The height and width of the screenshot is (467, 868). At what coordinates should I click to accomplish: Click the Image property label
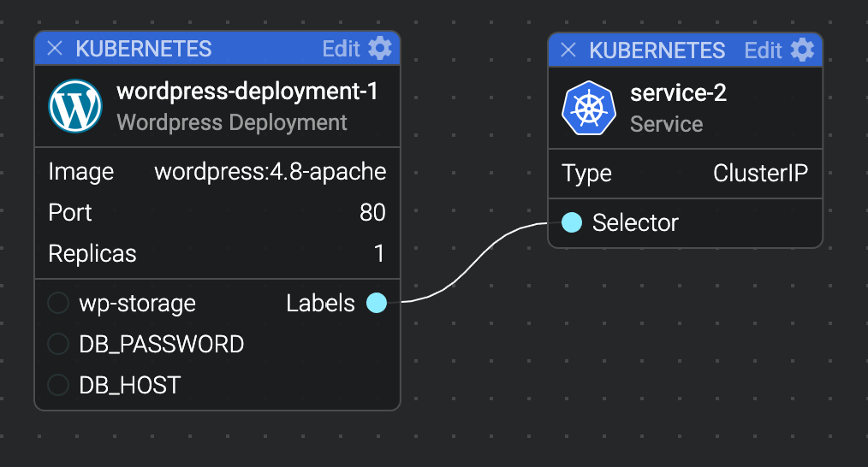coord(80,172)
